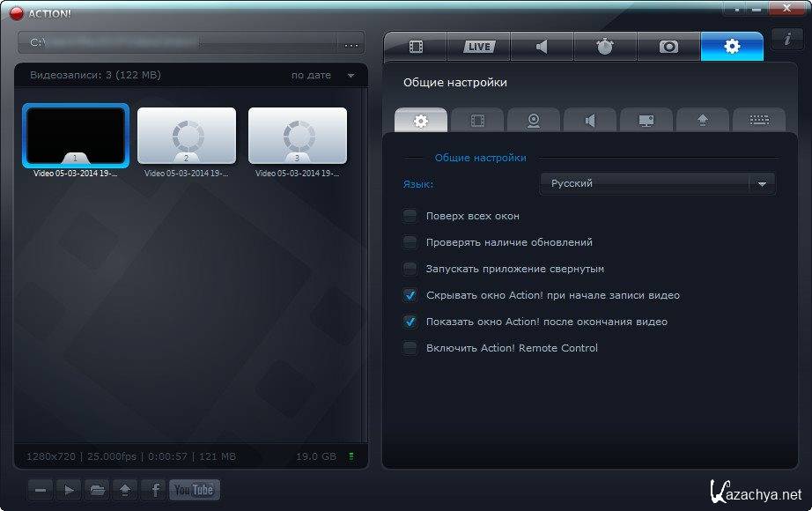Click the Facebook share icon
The height and width of the screenshot is (511, 812).
click(x=154, y=490)
